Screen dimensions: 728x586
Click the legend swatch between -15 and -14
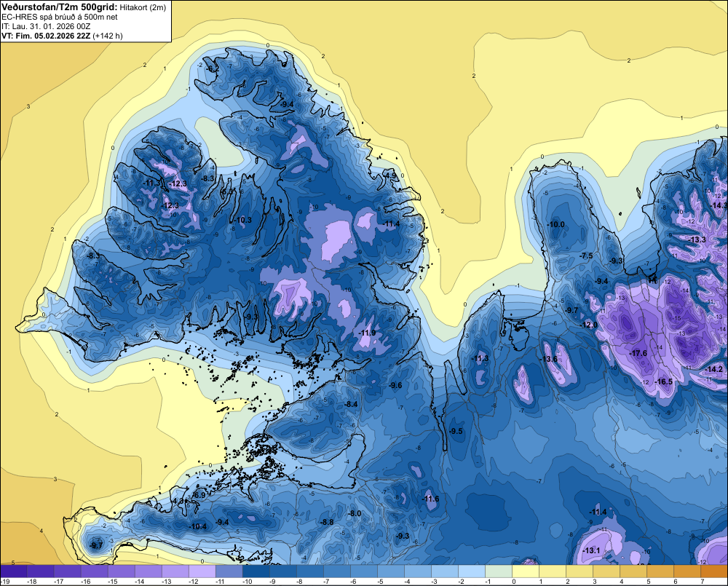pyautogui.click(x=121, y=571)
